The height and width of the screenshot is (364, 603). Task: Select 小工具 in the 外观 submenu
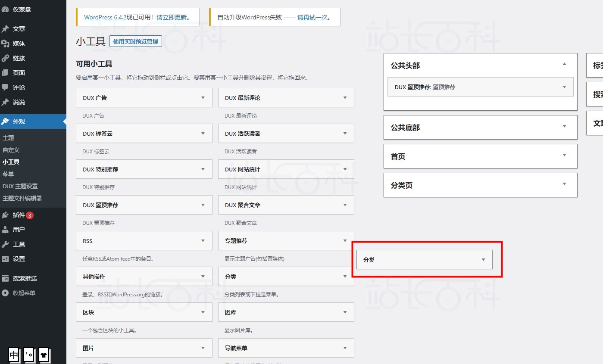11,162
